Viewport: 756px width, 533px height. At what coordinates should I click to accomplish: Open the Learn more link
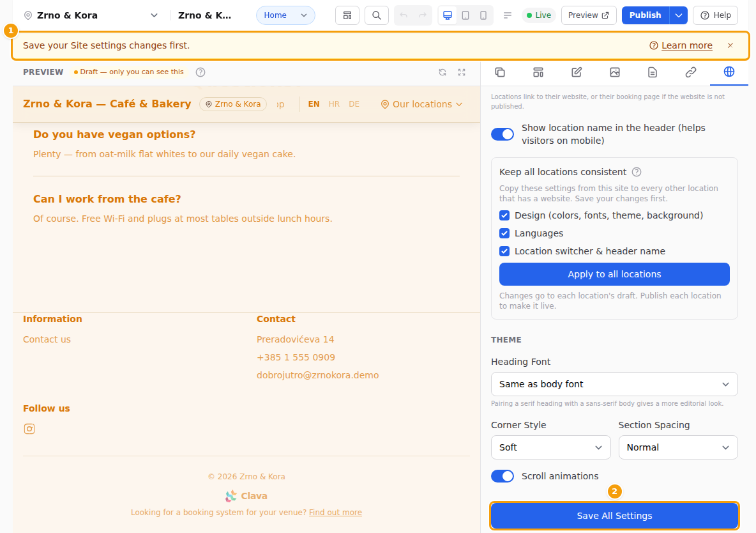tap(686, 45)
